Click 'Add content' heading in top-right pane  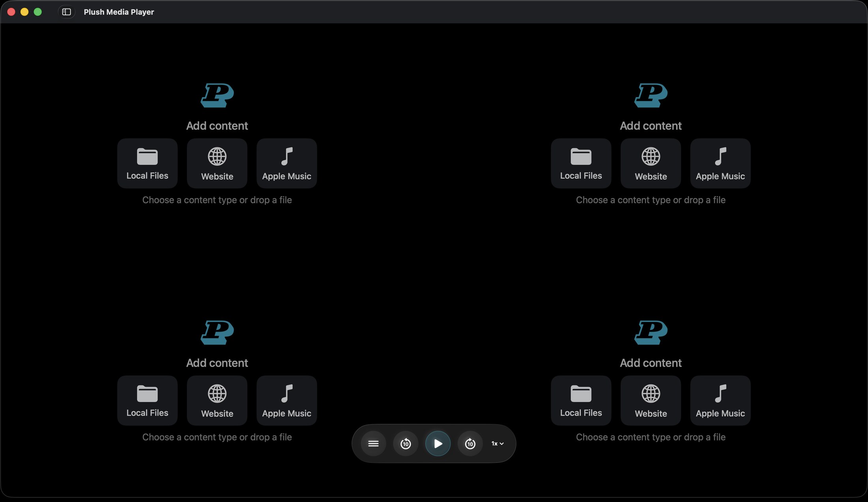pyautogui.click(x=651, y=126)
